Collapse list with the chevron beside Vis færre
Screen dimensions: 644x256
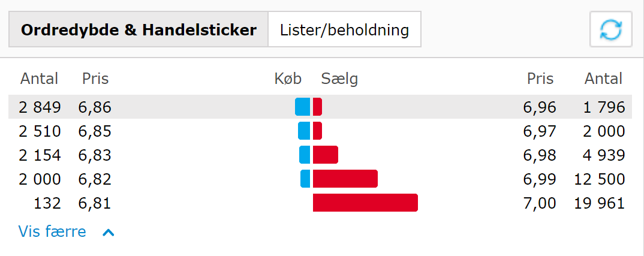tap(109, 232)
